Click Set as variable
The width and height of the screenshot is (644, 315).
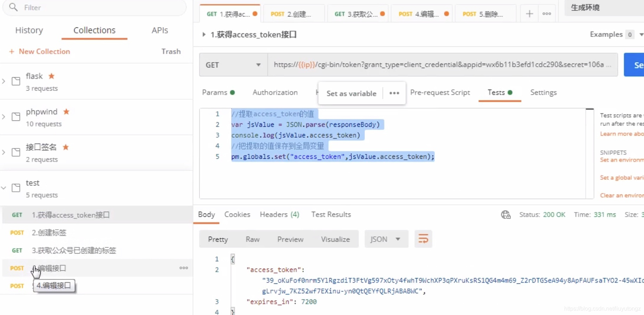click(351, 93)
